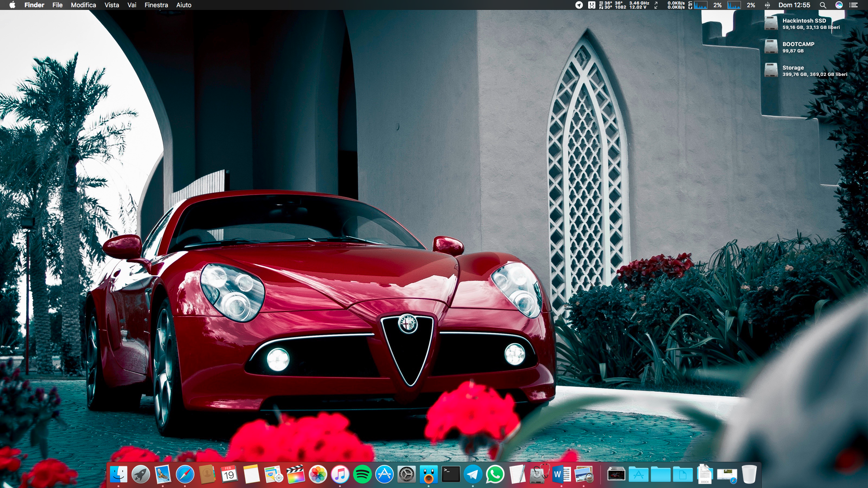This screenshot has height=488, width=868.
Task: Open Maps app in Dock
Action: tap(274, 474)
